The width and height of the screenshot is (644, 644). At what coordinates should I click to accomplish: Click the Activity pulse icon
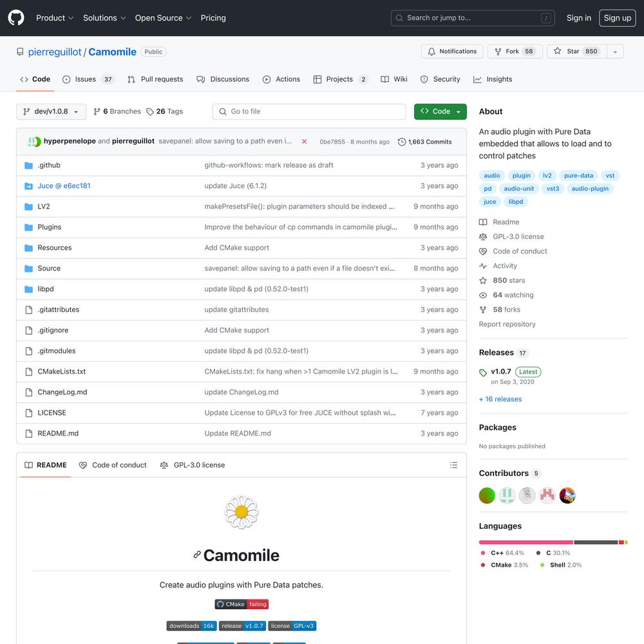point(483,266)
